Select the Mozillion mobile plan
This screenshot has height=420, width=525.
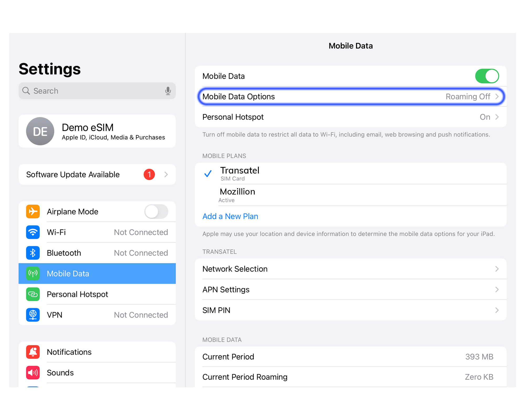[x=237, y=195]
